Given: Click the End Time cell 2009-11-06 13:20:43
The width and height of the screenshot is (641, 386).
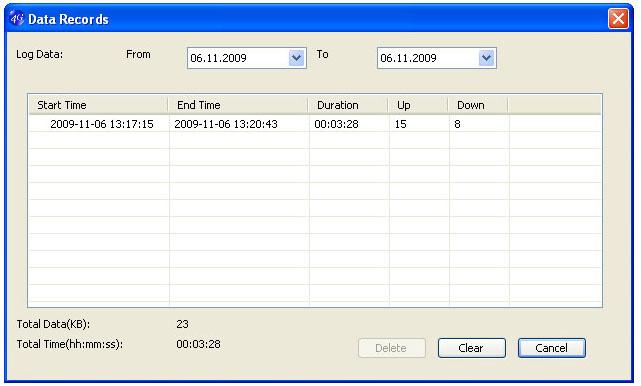Looking at the screenshot, I should [x=226, y=124].
